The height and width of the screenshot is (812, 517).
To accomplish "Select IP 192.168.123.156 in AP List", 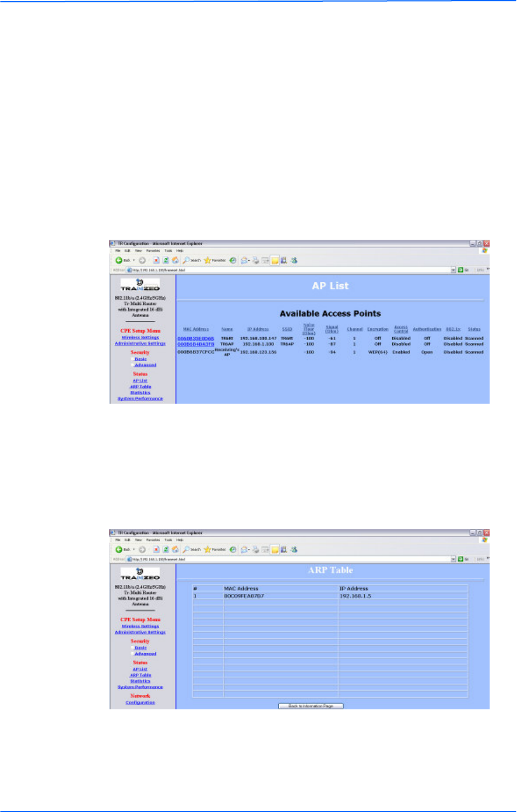I will (257, 352).
